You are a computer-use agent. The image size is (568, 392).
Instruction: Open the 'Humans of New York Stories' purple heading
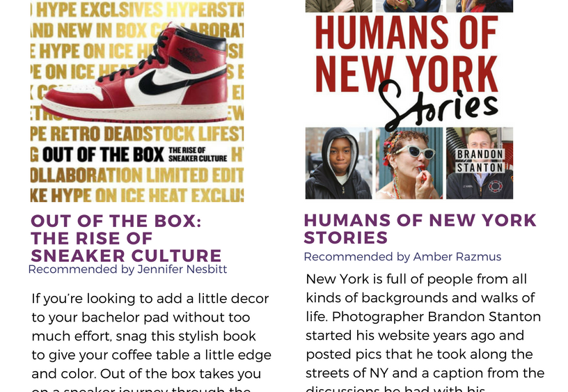tap(420, 228)
